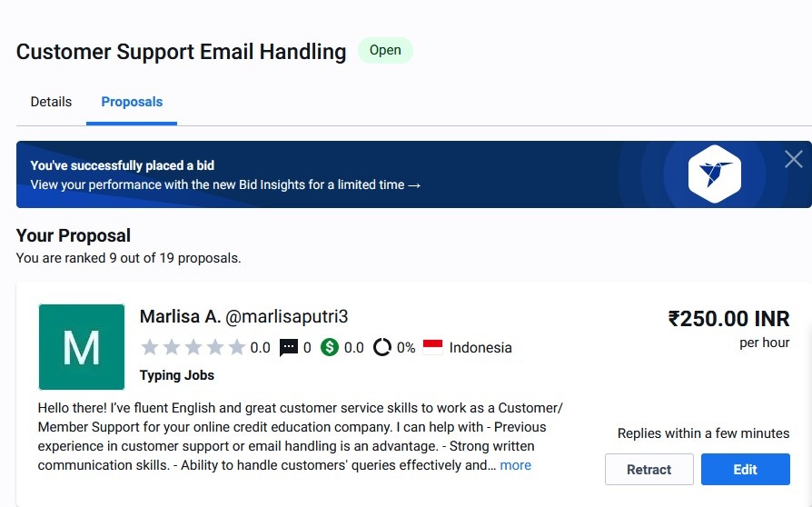Open the Bid Insights performance link
The image size is (812, 507).
click(225, 184)
